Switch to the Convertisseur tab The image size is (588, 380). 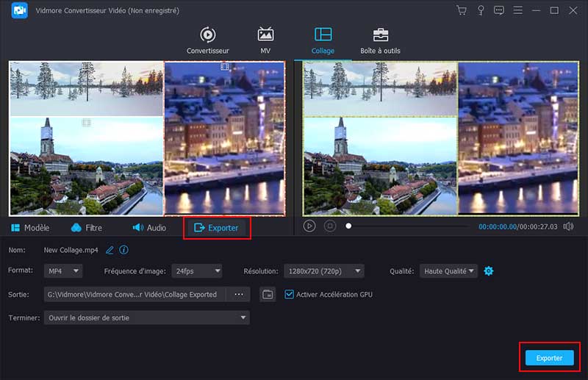[x=207, y=40]
